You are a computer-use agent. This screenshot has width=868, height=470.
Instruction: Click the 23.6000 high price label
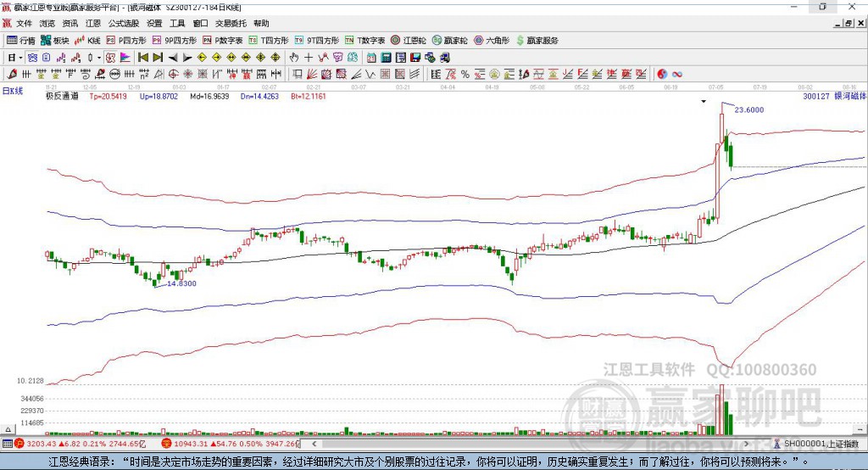coord(749,109)
